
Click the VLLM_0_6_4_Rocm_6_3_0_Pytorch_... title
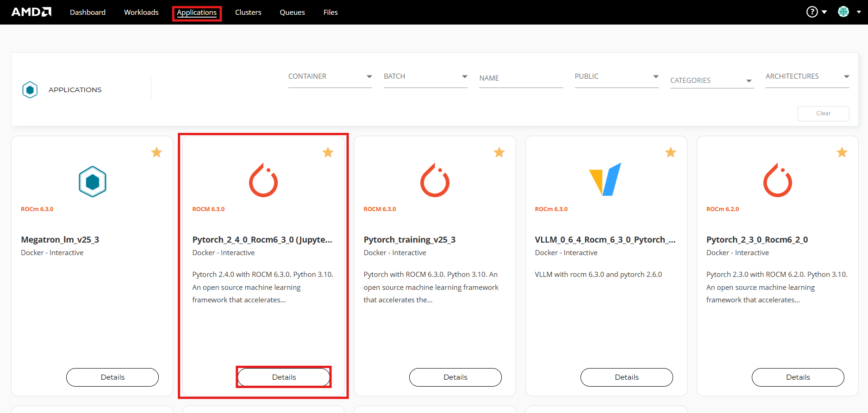pos(605,240)
